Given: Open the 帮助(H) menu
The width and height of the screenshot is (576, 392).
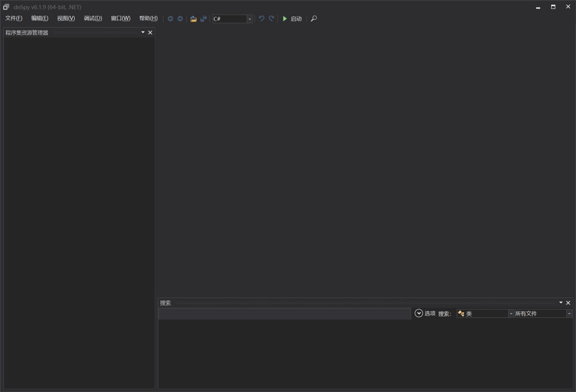Looking at the screenshot, I should coord(148,18).
